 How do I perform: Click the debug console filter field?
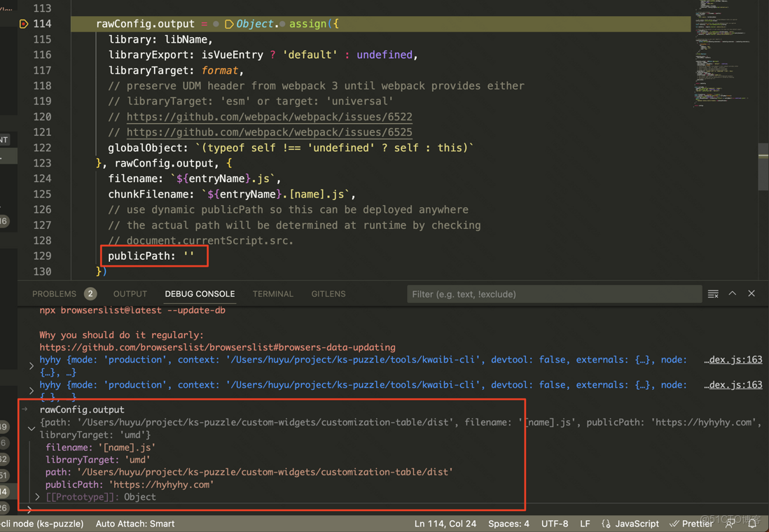(553, 294)
